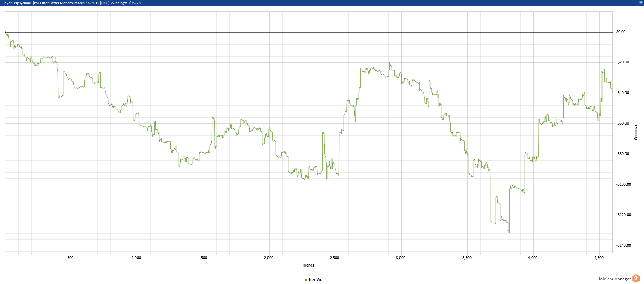Click the "Powered by" caption text
Image resolution: width=644 pixels, height=284 pixels.
pyautogui.click(x=623, y=275)
